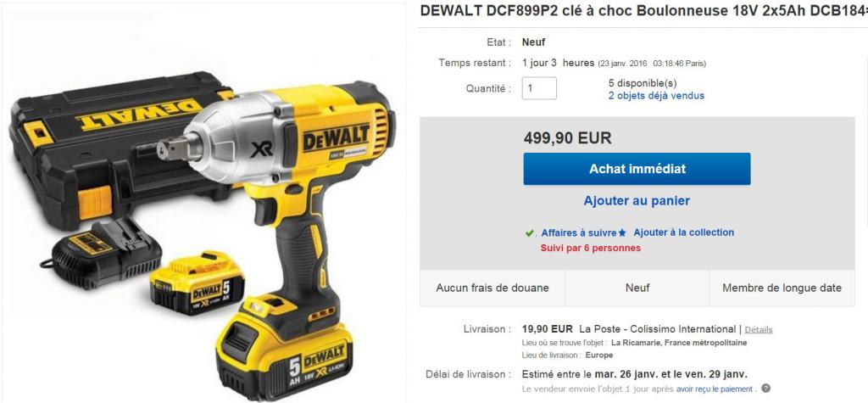Open the shipping Détails link
This screenshot has width=868, height=403.
[759, 329]
